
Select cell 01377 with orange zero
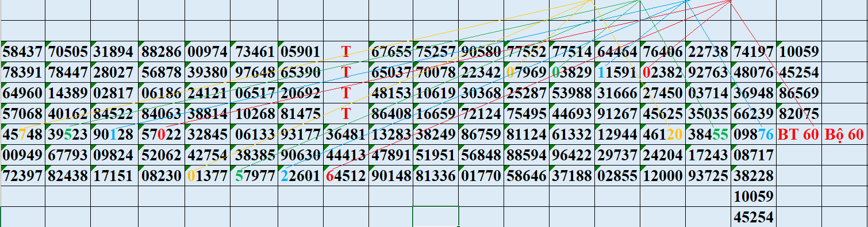[x=208, y=175]
